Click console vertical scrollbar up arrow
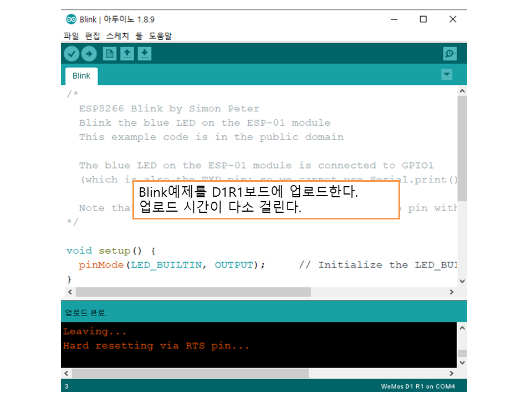Viewport: 532px width, 399px height. 462,328
